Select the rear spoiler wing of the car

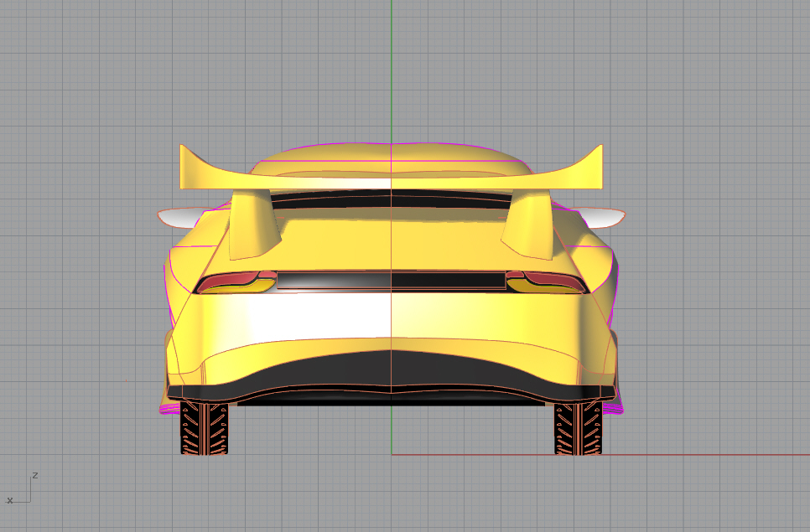click(391, 182)
